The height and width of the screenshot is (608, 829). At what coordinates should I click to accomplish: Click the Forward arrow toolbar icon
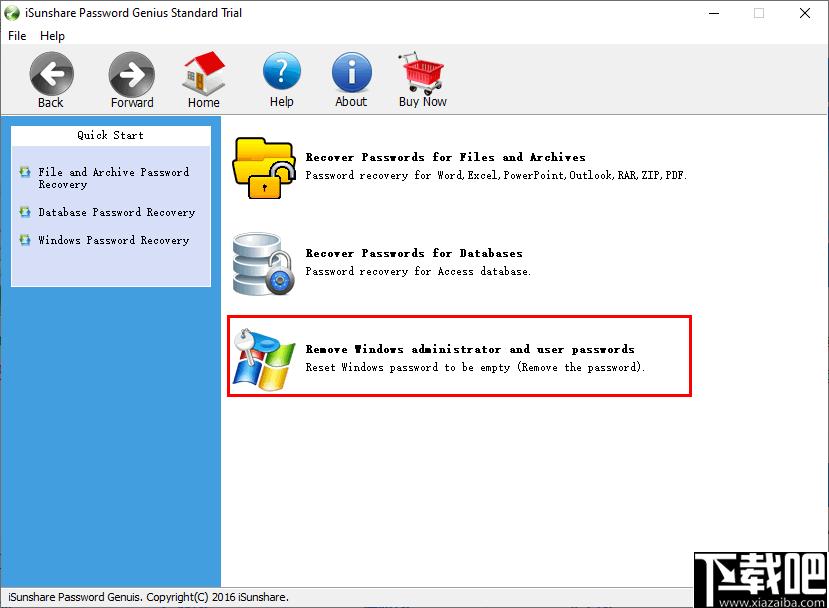(x=132, y=74)
